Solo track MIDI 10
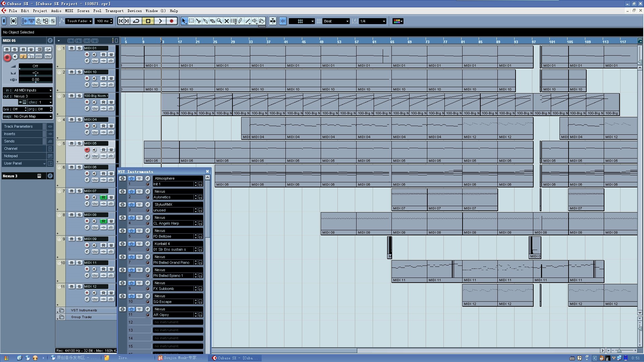The width and height of the screenshot is (644, 362). [x=79, y=72]
